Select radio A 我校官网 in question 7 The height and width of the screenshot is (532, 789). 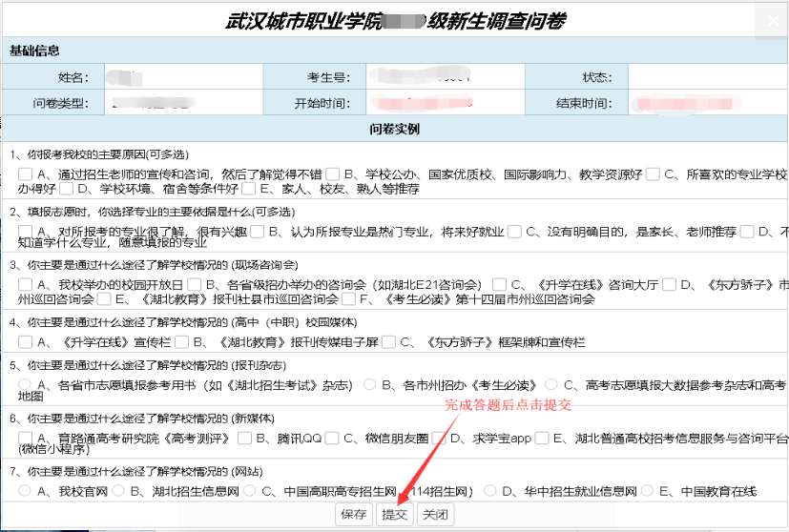click(25, 490)
